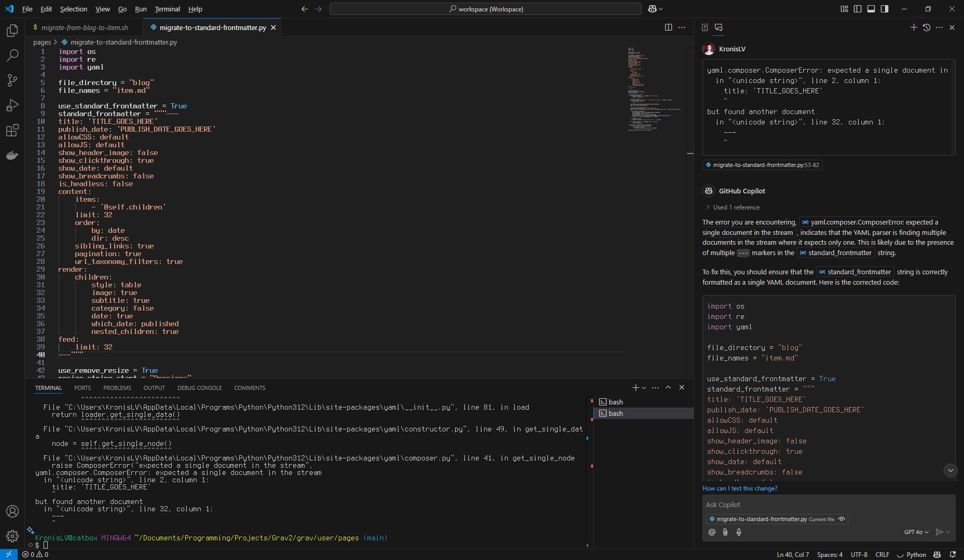Open Copilot chat panel more options
This screenshot has height=560, width=964.
(x=939, y=27)
